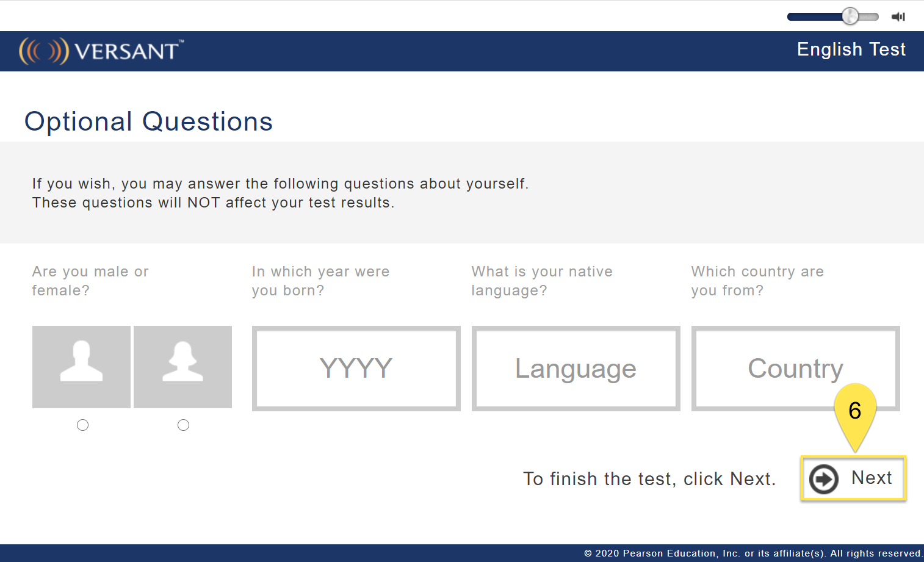Select the female radio button
Image resolution: width=924 pixels, height=562 pixels.
point(183,425)
